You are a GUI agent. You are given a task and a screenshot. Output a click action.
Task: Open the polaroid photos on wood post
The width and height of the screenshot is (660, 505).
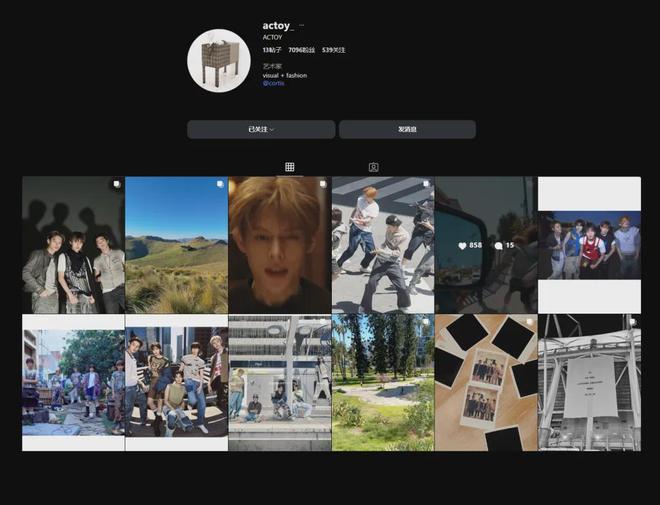[x=485, y=382]
